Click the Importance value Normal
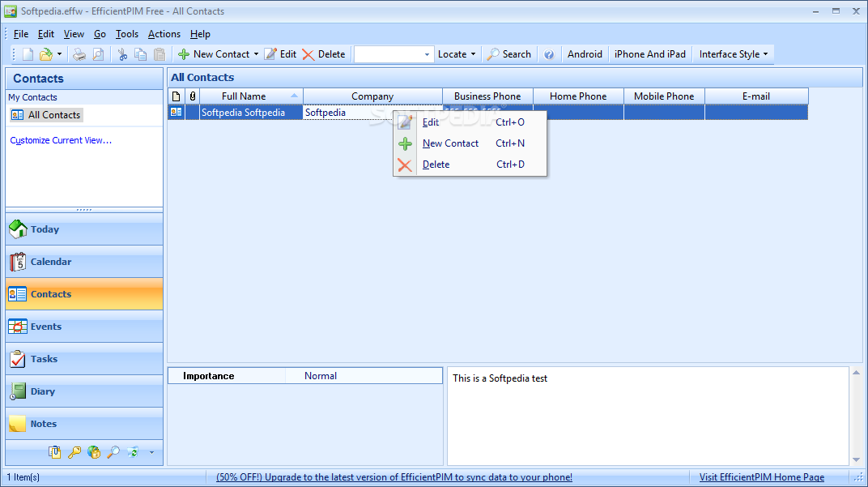 (321, 376)
